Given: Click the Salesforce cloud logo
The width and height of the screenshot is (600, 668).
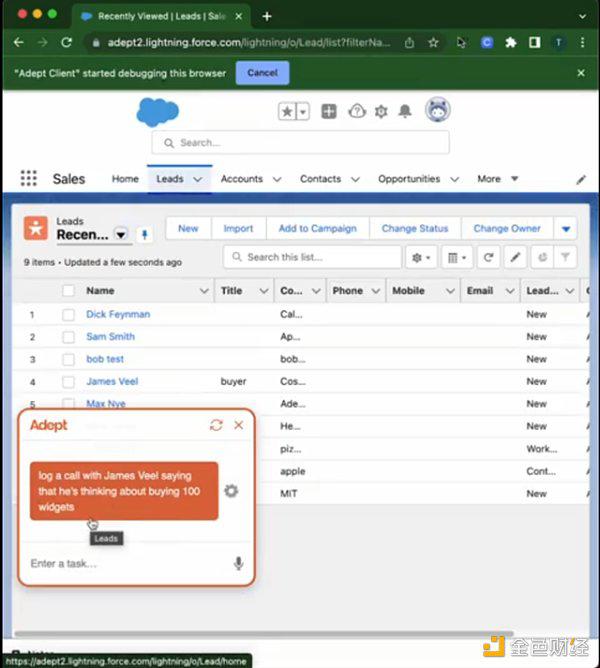Looking at the screenshot, I should 158,112.
